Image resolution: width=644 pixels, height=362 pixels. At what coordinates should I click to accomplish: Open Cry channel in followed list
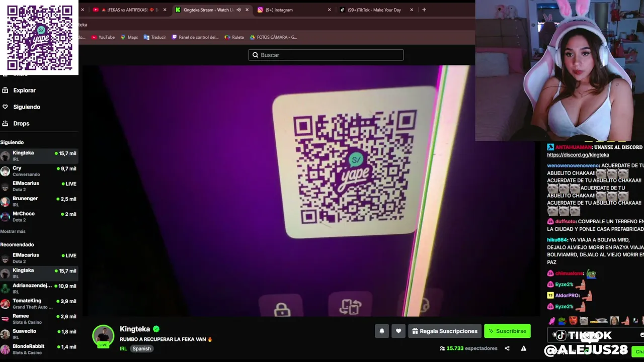coord(39,171)
